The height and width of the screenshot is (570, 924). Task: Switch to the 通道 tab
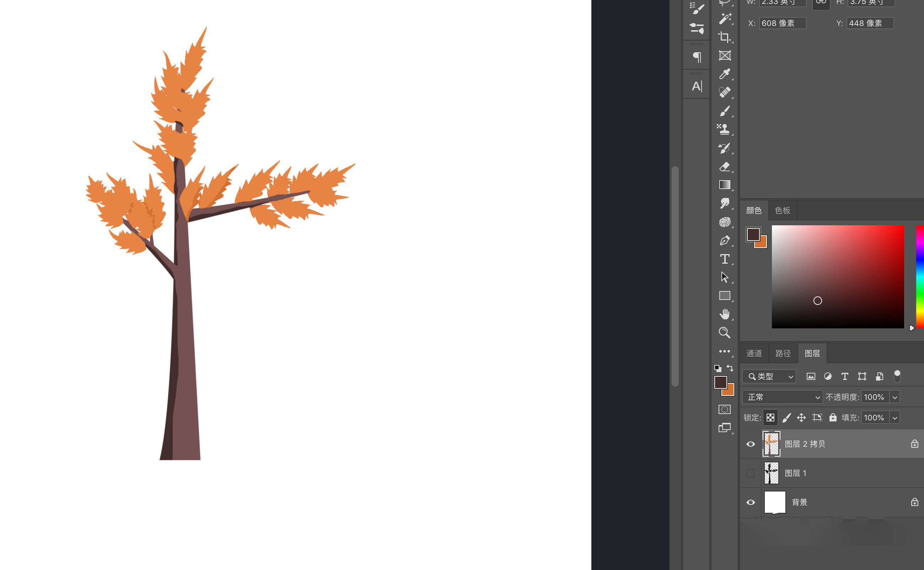[x=754, y=353]
